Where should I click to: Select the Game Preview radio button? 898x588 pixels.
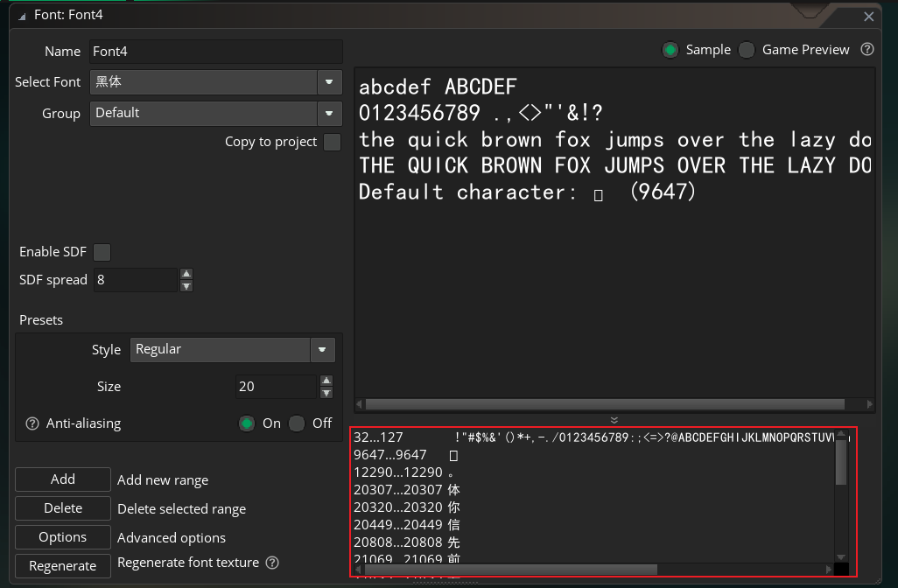click(747, 50)
